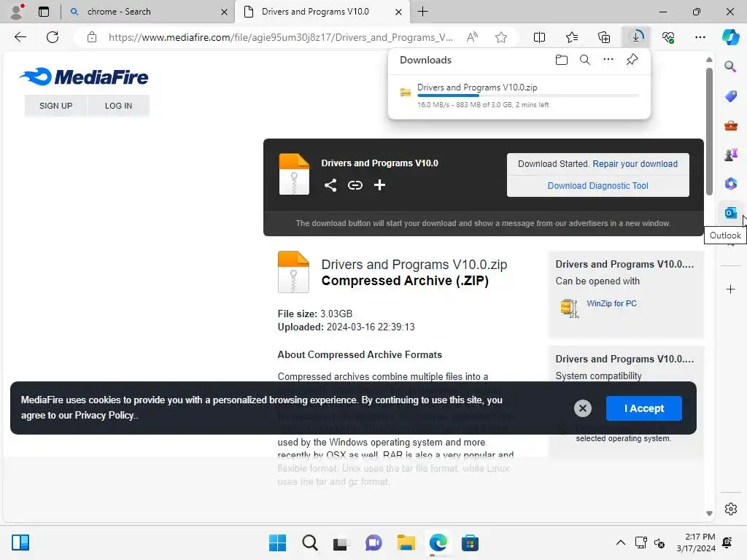Image resolution: width=747 pixels, height=560 pixels.
Task: Open Outlook from the sidebar
Action: click(730, 213)
